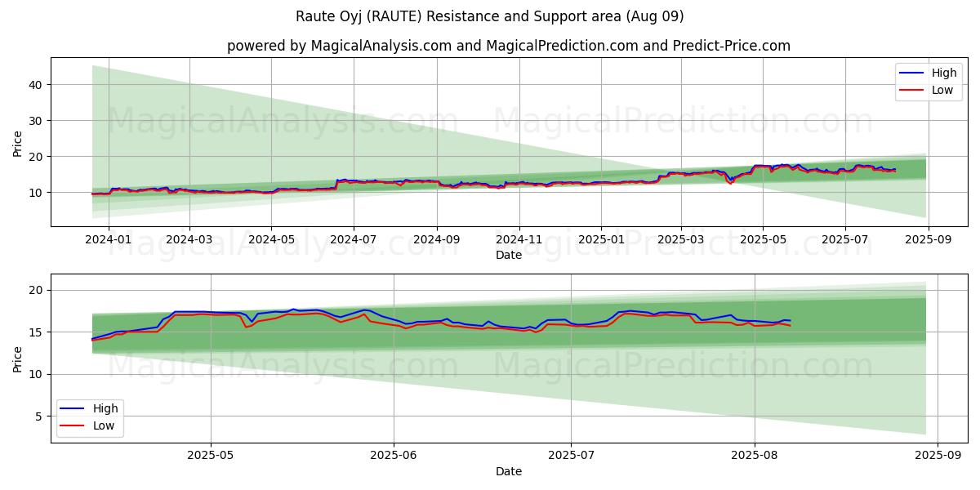The image size is (980, 490).
Task: Click the 'Price' axis label of the bottom chart
Action: 18,358
